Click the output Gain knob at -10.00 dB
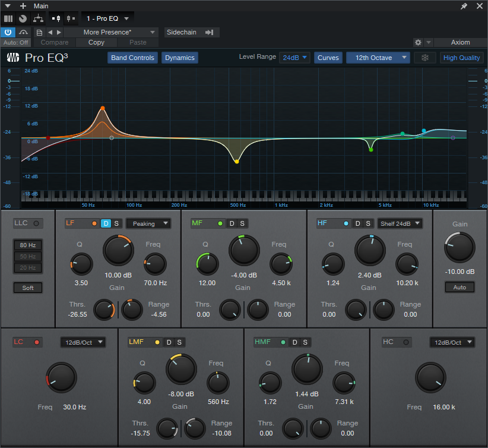This screenshot has height=448, width=488. click(460, 247)
